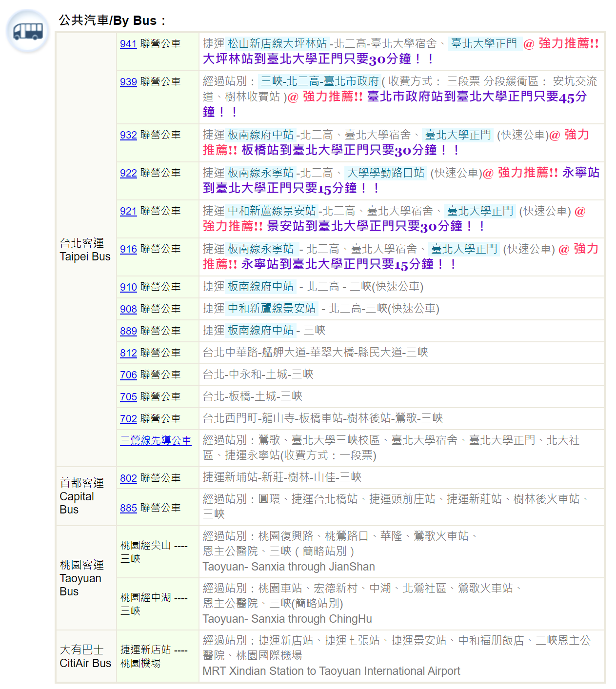Click the 捷運新埔站-新莊-樹林-山佳-三峽 description
The image size is (616, 689).
282,477
